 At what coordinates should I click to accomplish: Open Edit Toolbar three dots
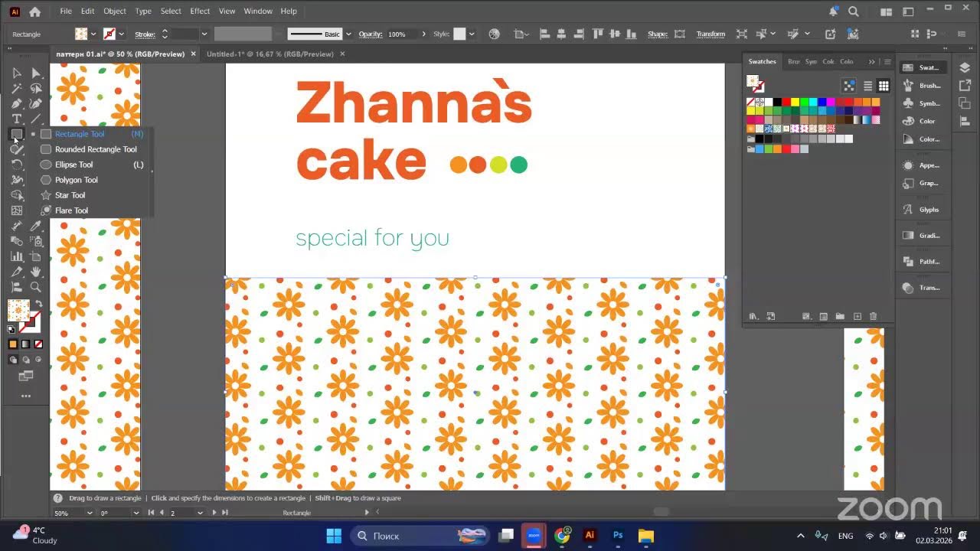point(25,396)
